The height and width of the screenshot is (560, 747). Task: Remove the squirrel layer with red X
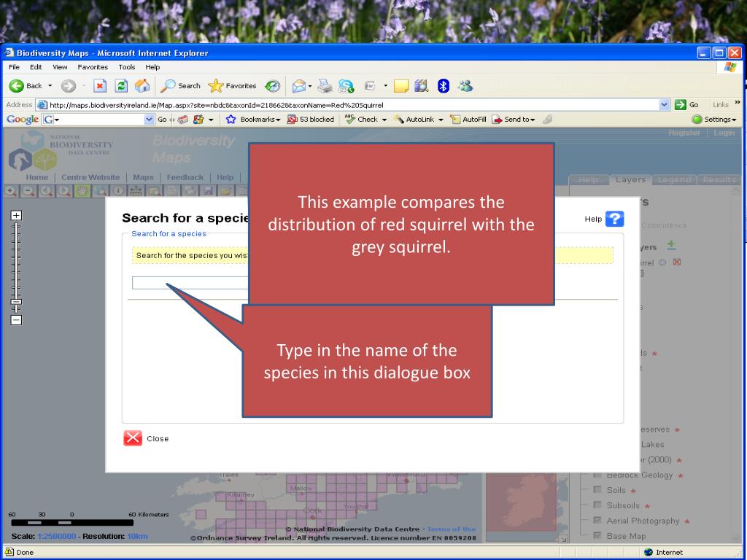[677, 262]
